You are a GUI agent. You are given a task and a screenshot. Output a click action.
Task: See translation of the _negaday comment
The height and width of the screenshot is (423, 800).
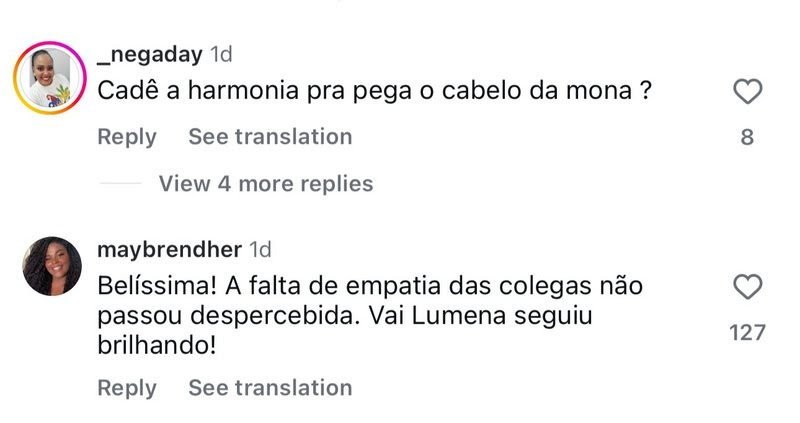(270, 137)
